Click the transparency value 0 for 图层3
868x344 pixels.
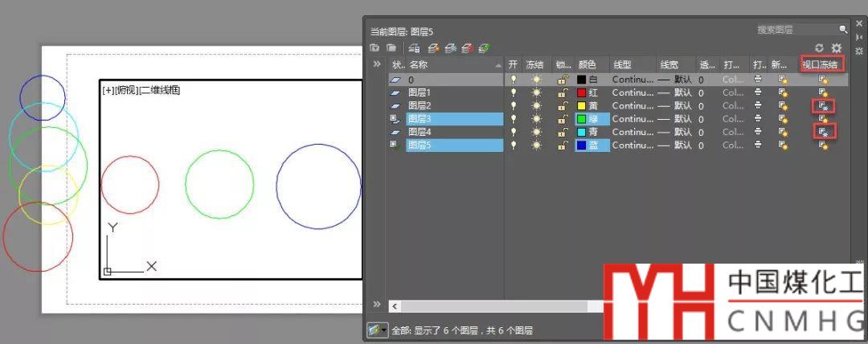click(x=701, y=118)
